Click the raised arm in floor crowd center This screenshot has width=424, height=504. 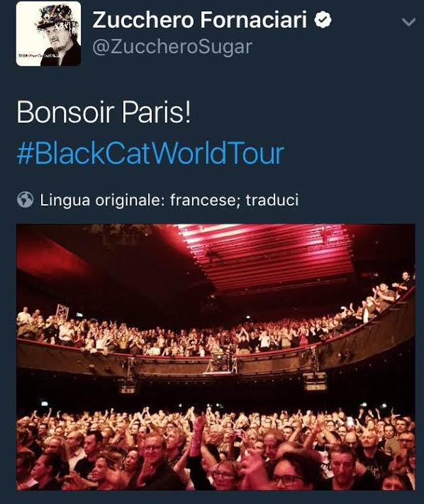[196, 432]
